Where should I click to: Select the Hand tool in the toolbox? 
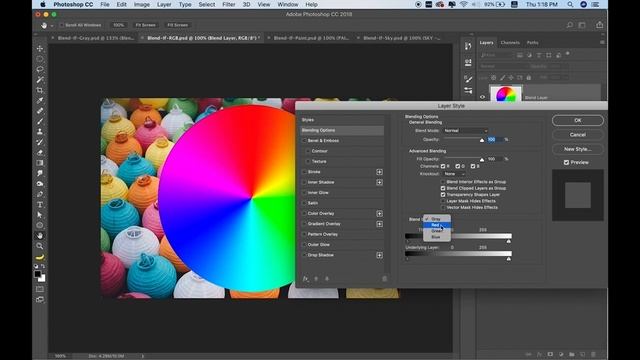tap(40, 236)
